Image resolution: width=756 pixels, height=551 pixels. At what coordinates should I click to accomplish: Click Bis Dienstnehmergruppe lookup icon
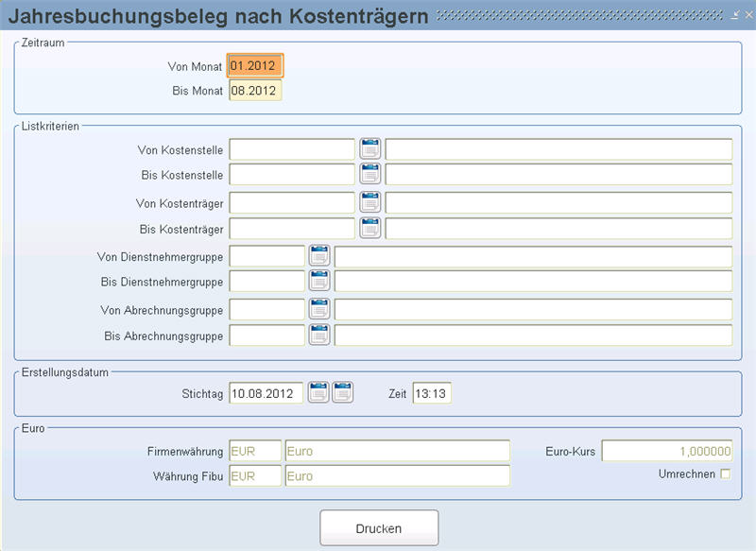click(x=319, y=282)
